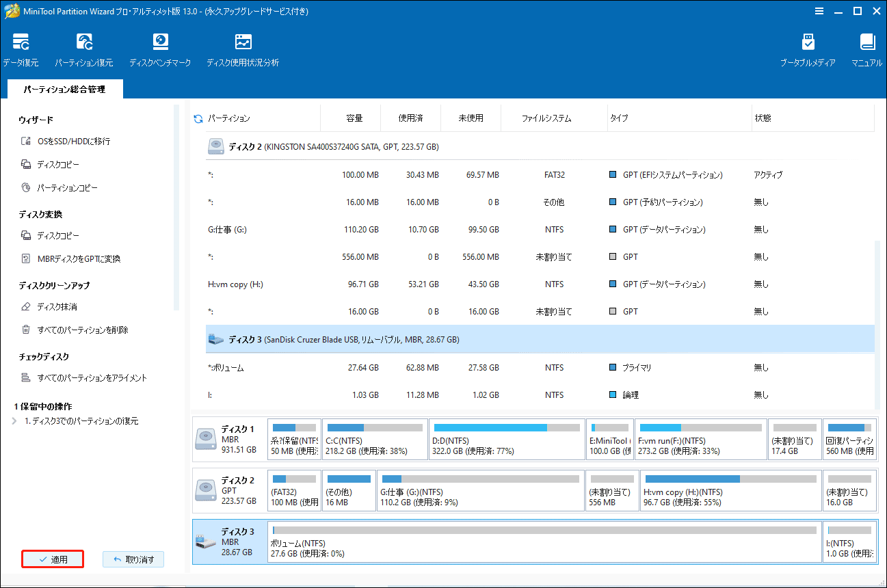Select OSをSSD/HDDに移行 wizard
Viewport: 887px width, 588px height.
coord(74,142)
